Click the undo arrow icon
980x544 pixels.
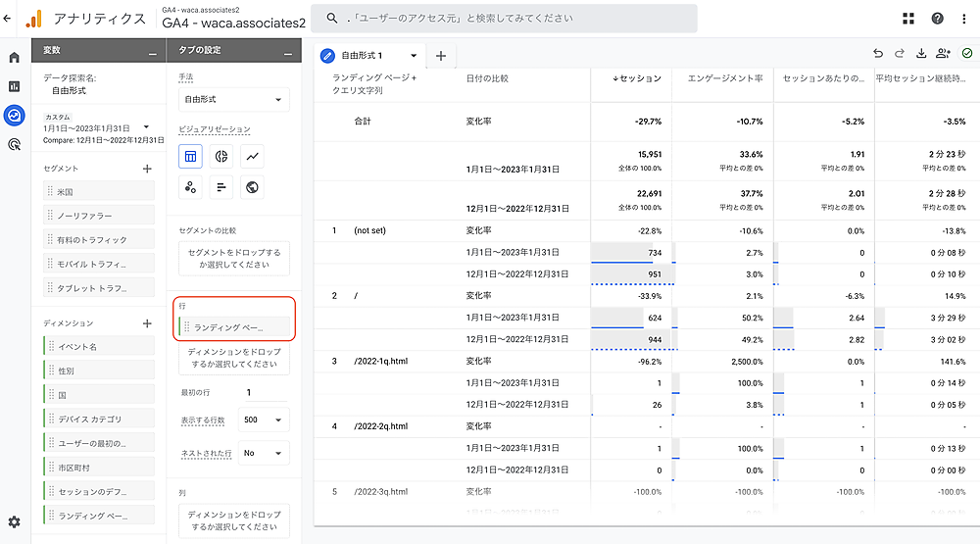[877, 55]
